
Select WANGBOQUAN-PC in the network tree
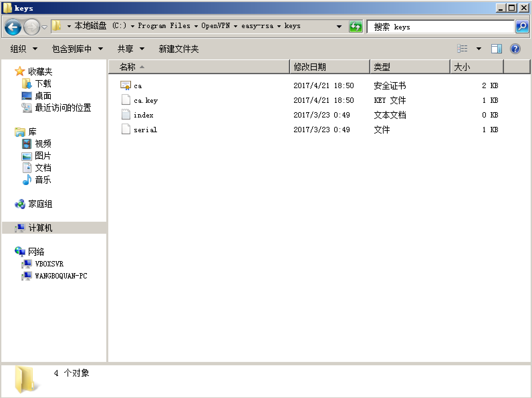(61, 276)
